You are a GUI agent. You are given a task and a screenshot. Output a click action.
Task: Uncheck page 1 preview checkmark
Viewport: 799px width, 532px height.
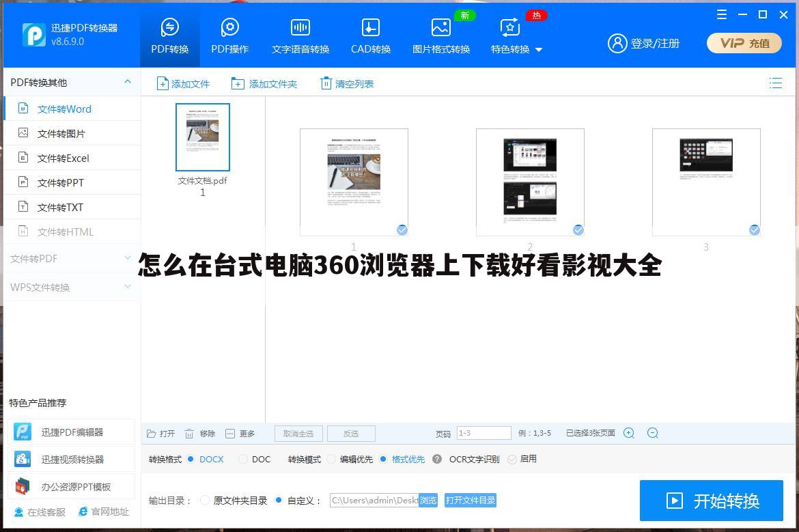point(402,230)
